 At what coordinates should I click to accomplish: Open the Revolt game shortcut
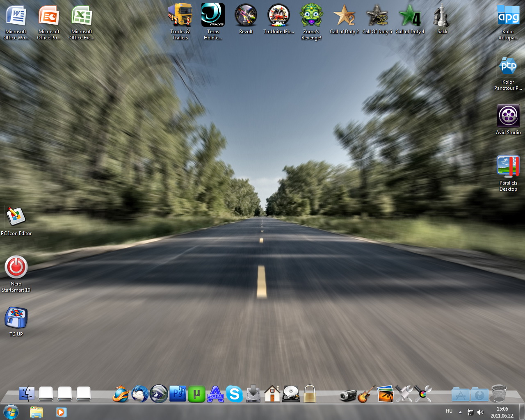[x=246, y=19]
